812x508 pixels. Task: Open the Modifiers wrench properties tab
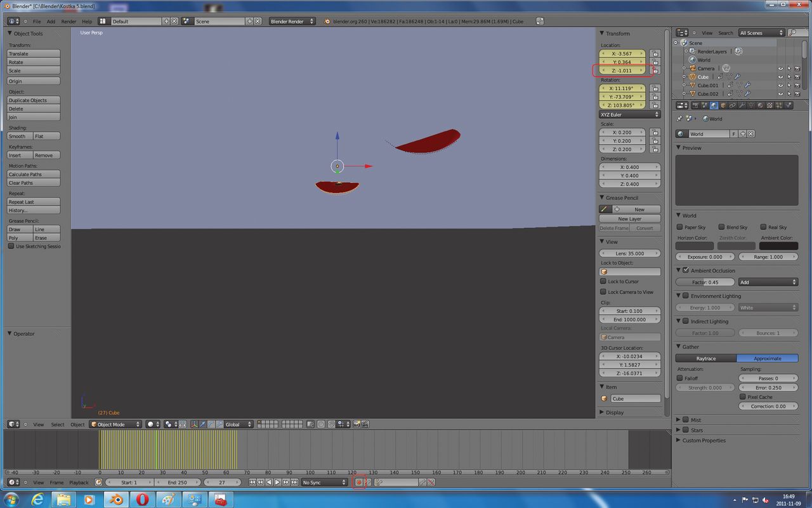742,105
